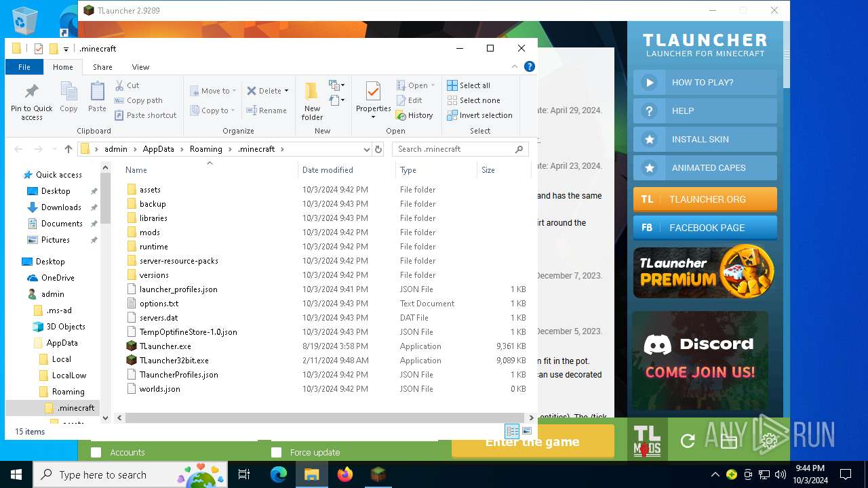
Task: Open the Move to dropdown
Action: (213, 91)
